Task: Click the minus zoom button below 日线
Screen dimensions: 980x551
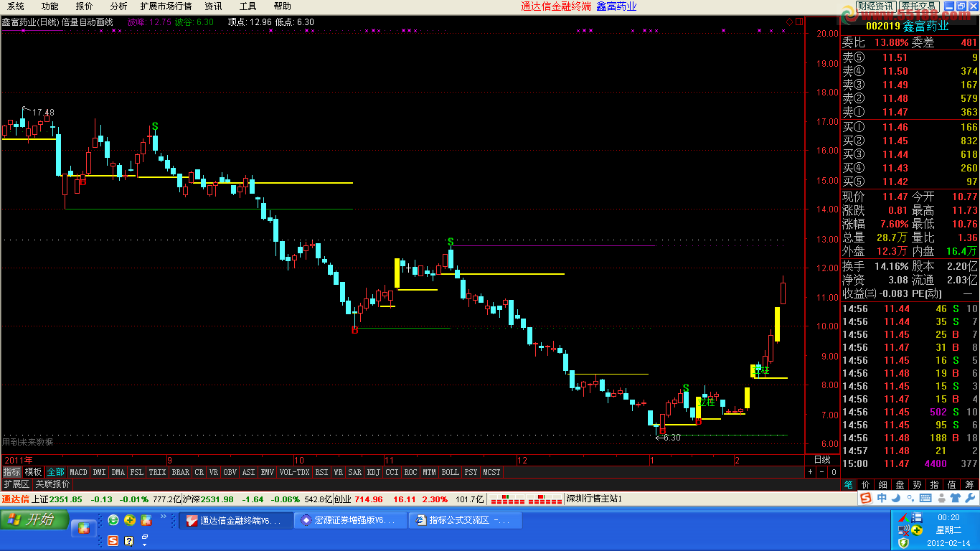Action: [x=821, y=472]
